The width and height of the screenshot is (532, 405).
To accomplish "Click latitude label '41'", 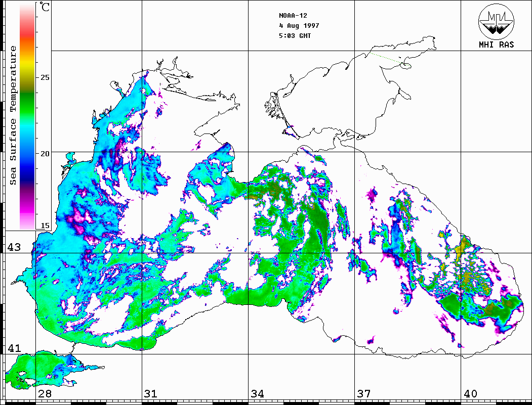I will tap(14, 348).
